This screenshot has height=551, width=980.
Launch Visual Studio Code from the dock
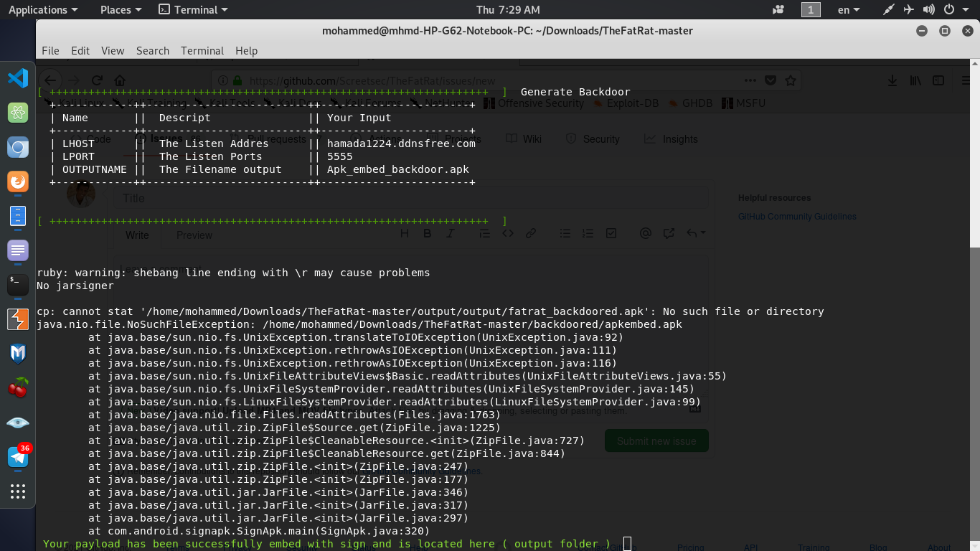pyautogui.click(x=18, y=78)
